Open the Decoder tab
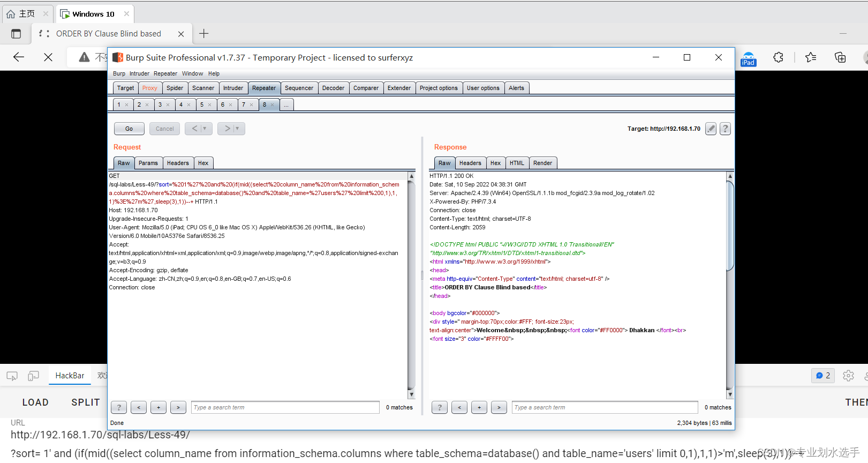The image size is (868, 463). pos(333,88)
